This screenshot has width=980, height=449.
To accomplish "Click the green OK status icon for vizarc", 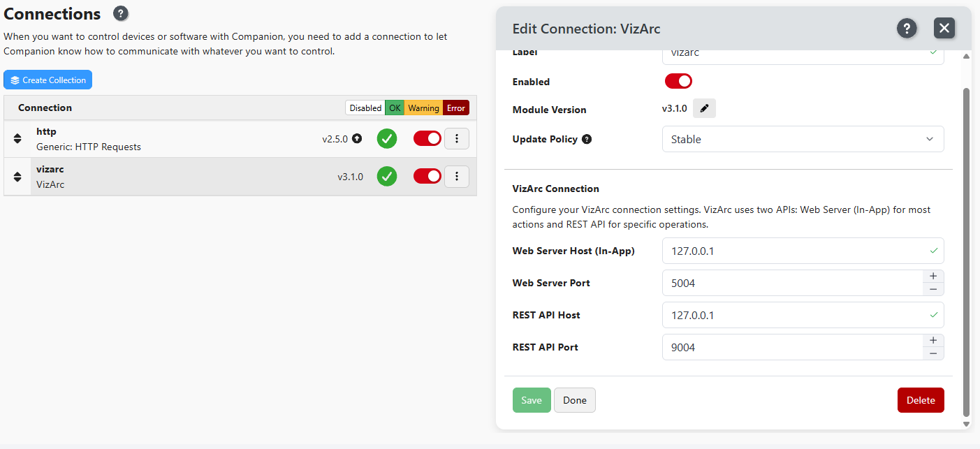I will 387,176.
